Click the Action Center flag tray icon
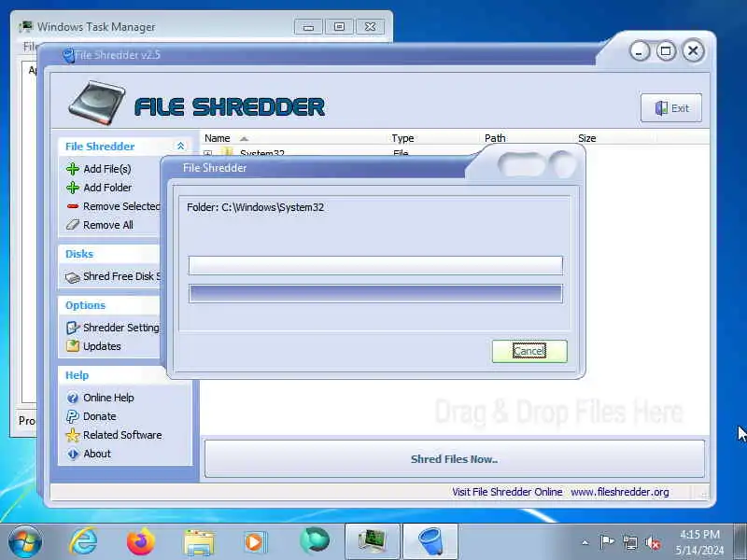The height and width of the screenshot is (560, 747). [606, 542]
